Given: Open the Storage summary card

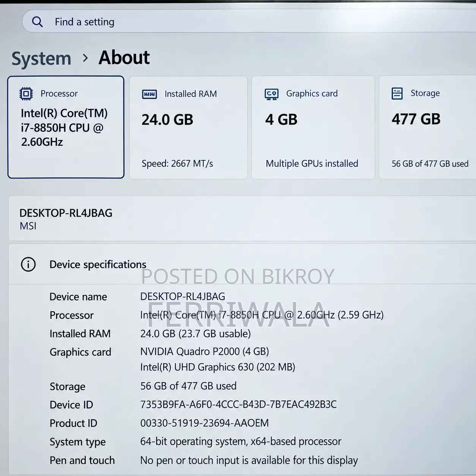Looking at the screenshot, I should (x=427, y=128).
